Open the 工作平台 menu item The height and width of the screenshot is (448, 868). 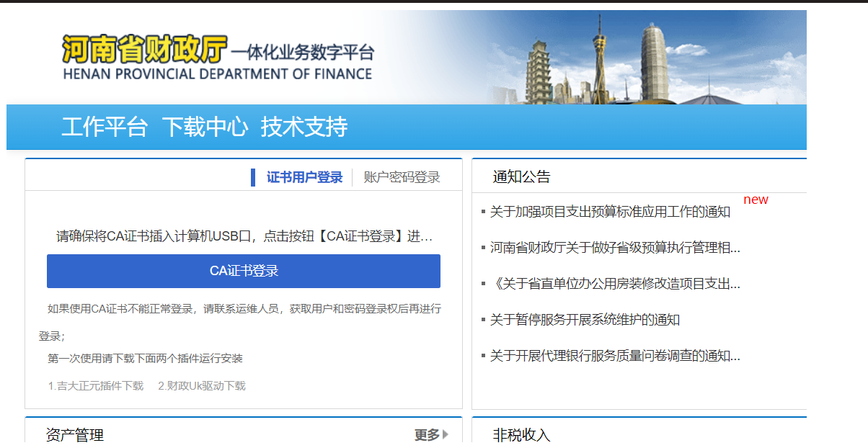point(105,127)
